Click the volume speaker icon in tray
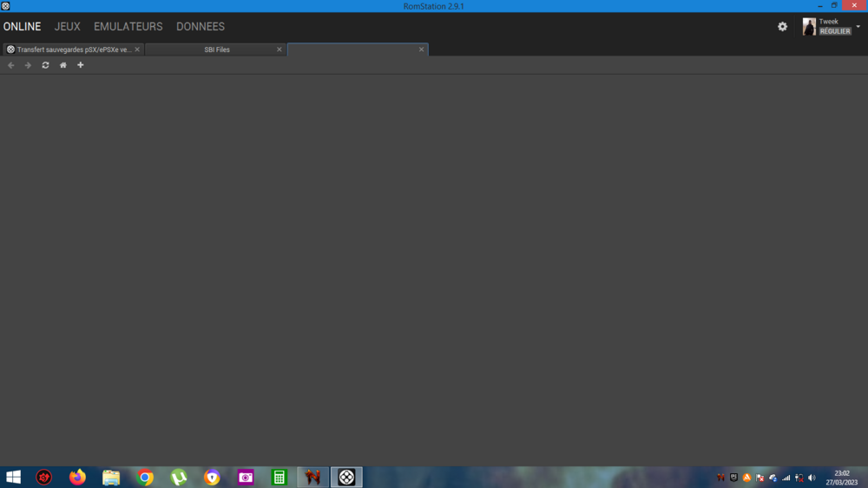Viewport: 868px width, 488px height. (812, 478)
